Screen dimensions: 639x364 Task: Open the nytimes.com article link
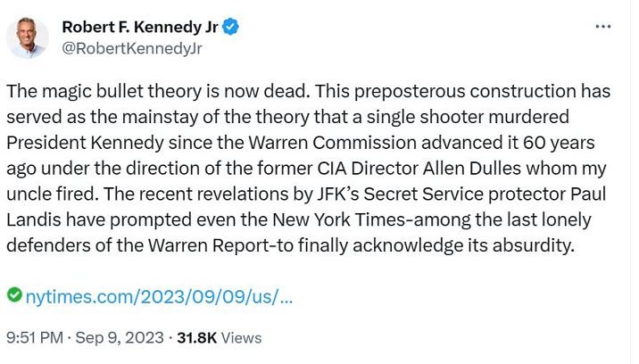tap(160, 294)
